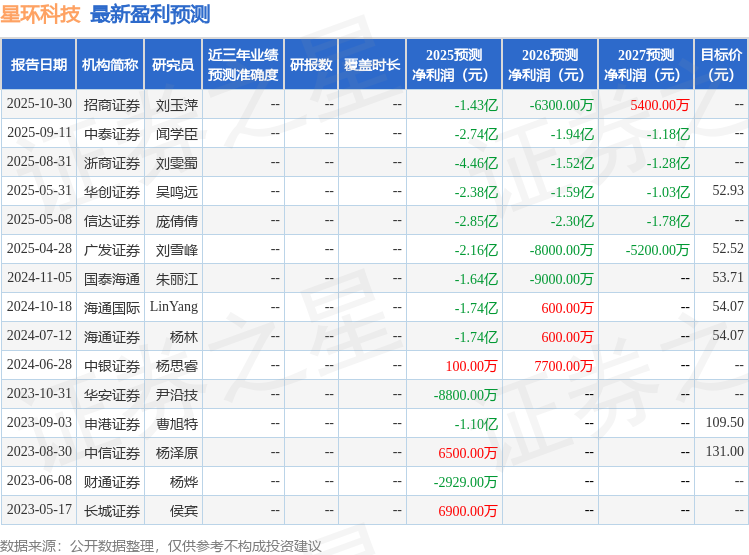The width and height of the screenshot is (749, 555).
Task: Click analyst name LinYang
Action: [x=174, y=307]
